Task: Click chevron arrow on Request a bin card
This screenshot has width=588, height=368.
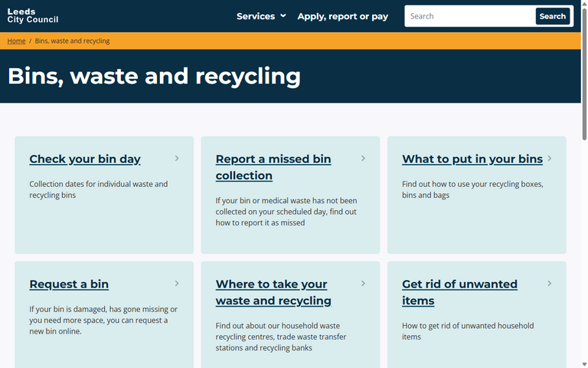Action: (x=177, y=284)
